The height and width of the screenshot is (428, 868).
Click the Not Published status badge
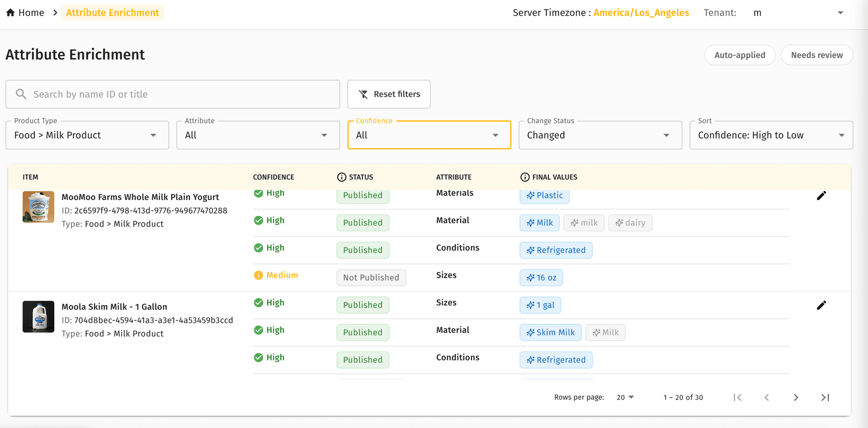coord(371,278)
